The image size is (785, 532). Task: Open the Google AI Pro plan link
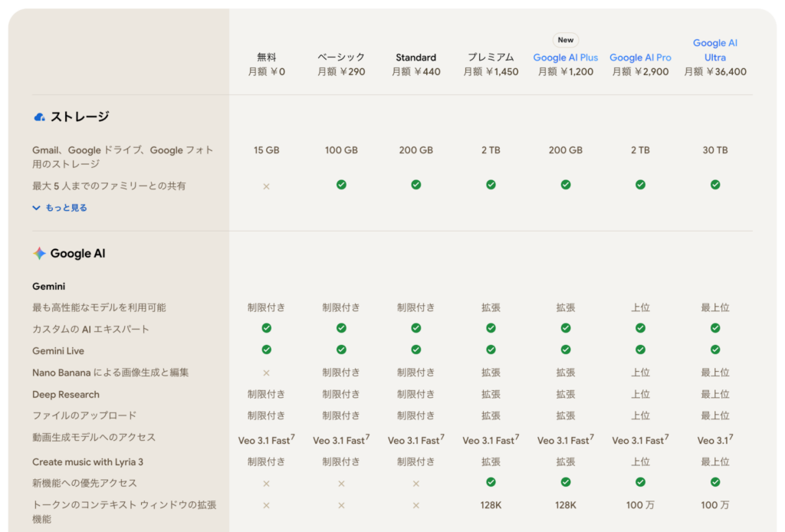pyautogui.click(x=640, y=57)
